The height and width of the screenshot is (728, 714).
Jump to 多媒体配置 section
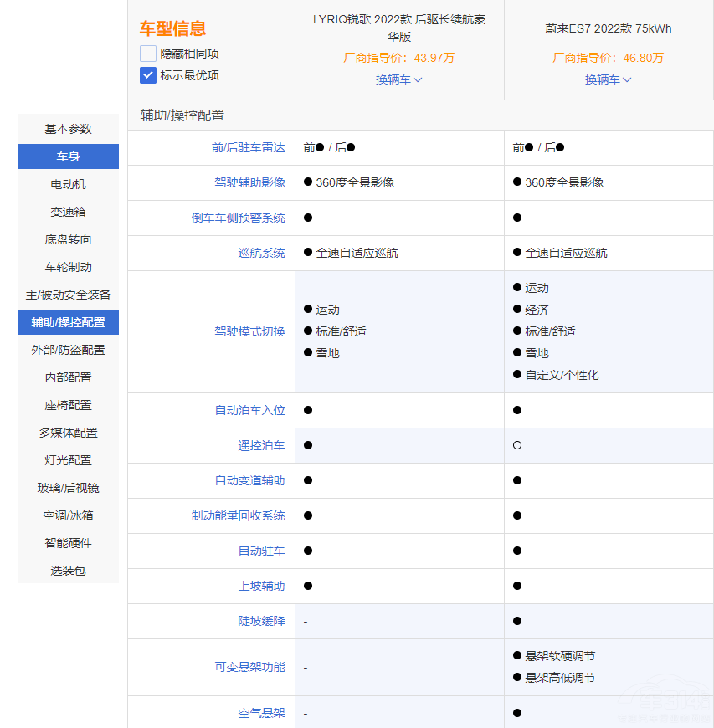tap(69, 433)
